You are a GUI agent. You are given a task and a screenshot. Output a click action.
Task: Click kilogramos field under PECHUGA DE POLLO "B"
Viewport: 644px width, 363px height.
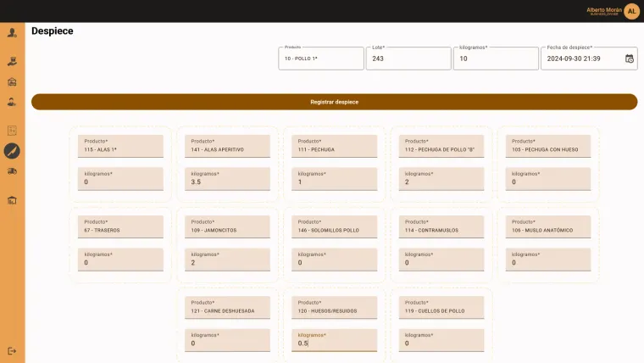pos(441,179)
